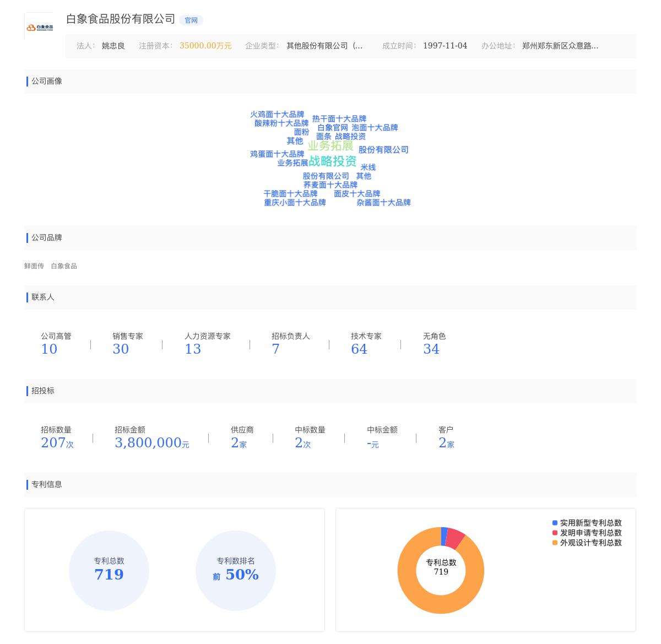This screenshot has height=644, width=661.
Task: Click word cloud term 火鸡面十大品牌
Action: (277, 115)
